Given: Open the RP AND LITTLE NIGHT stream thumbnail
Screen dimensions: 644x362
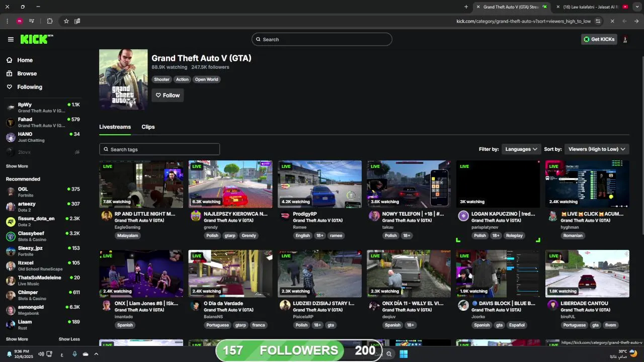Looking at the screenshot, I should click(141, 184).
